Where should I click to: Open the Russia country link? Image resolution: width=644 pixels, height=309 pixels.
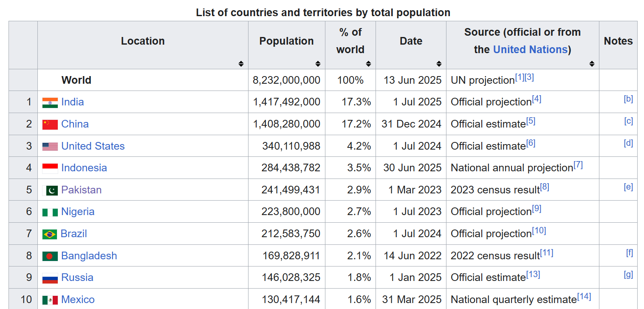pyautogui.click(x=77, y=278)
